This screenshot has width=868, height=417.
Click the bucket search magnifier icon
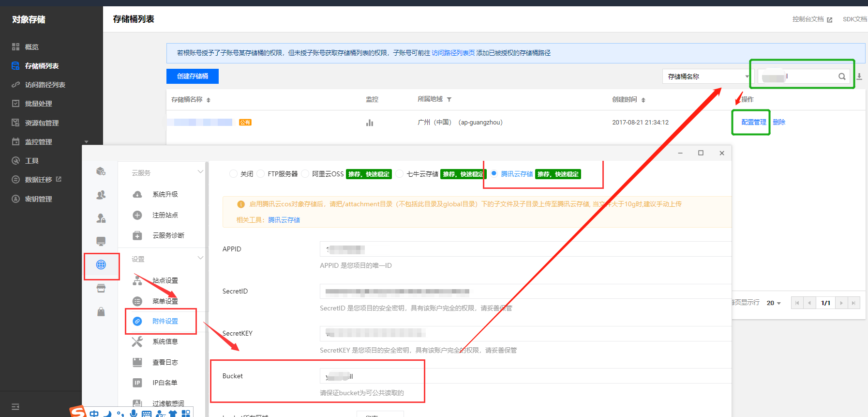(x=842, y=77)
